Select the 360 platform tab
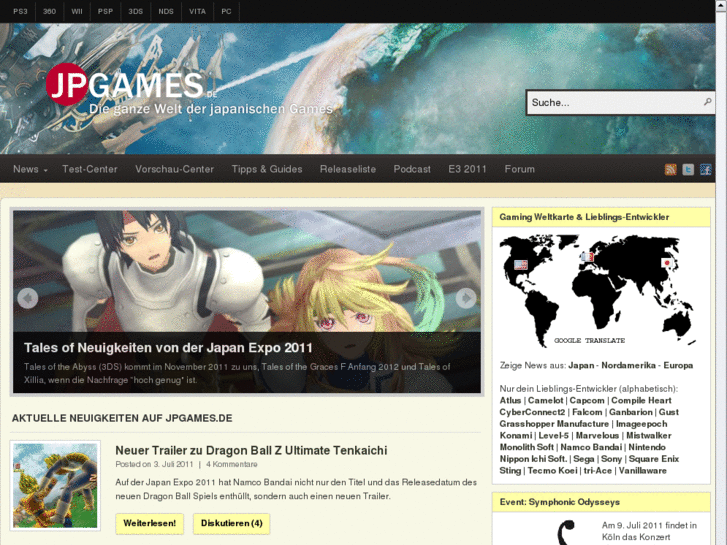The width and height of the screenshot is (727, 545). coord(50,12)
